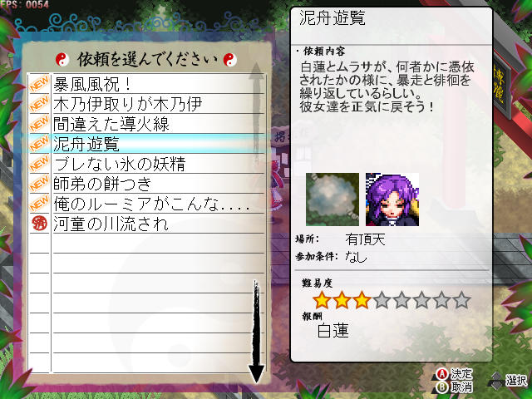This screenshot has width=532, height=399.
Task: Open the request 俺のルーミアがこんな....
Action: [x=158, y=204]
